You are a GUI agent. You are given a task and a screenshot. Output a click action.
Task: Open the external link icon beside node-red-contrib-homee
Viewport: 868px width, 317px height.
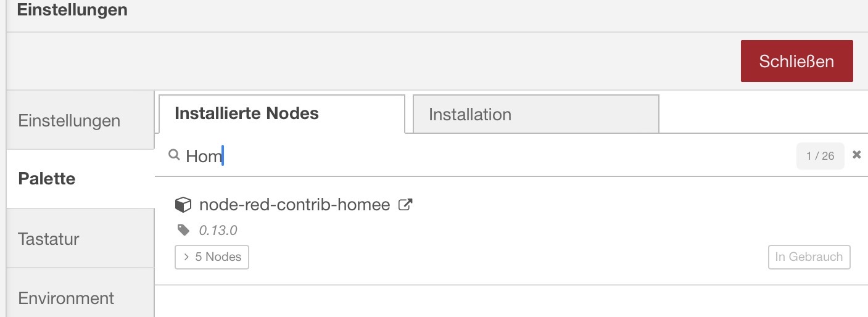click(405, 205)
